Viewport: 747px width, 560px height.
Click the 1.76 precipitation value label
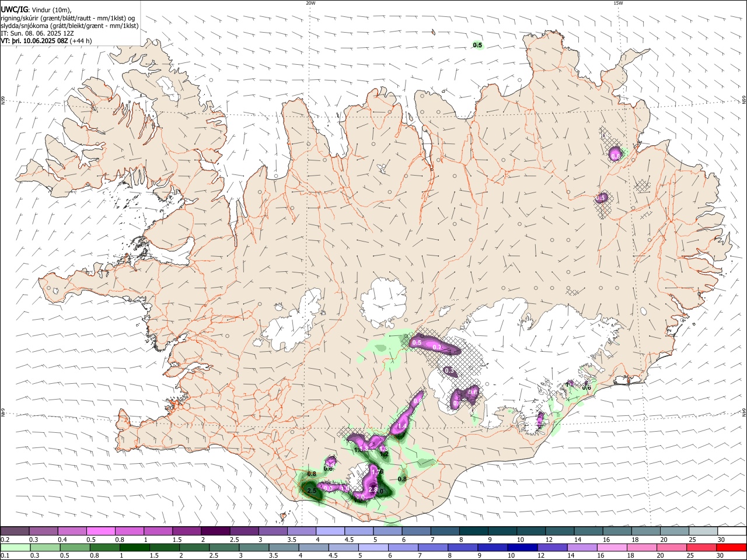[x=377, y=471]
